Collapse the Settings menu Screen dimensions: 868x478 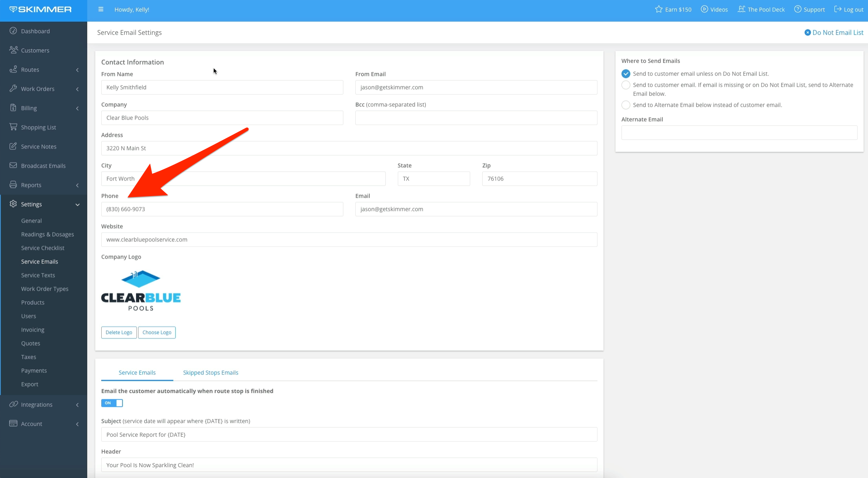pyautogui.click(x=77, y=204)
